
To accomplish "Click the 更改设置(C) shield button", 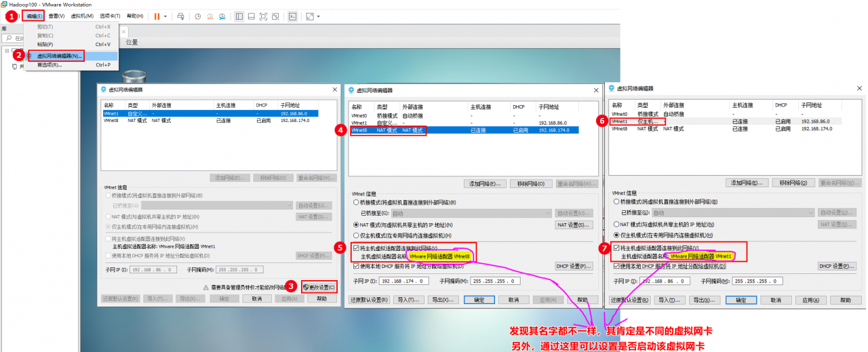I will click(319, 288).
